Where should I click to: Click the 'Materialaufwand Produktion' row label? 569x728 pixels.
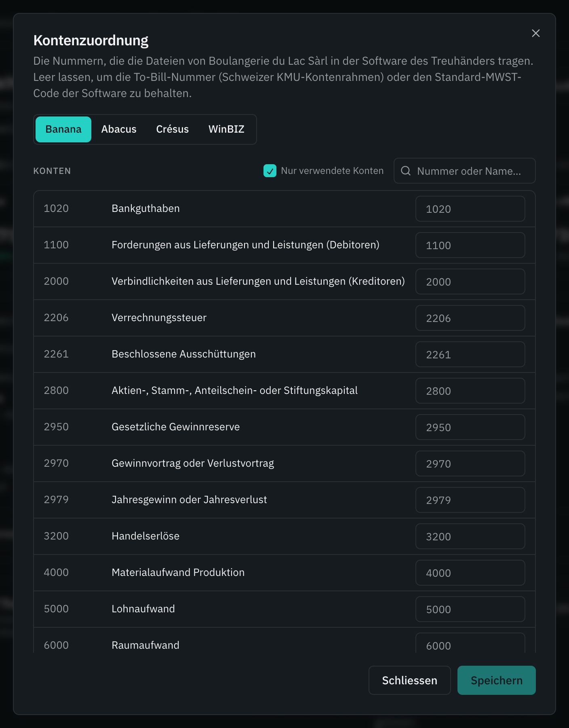point(178,572)
